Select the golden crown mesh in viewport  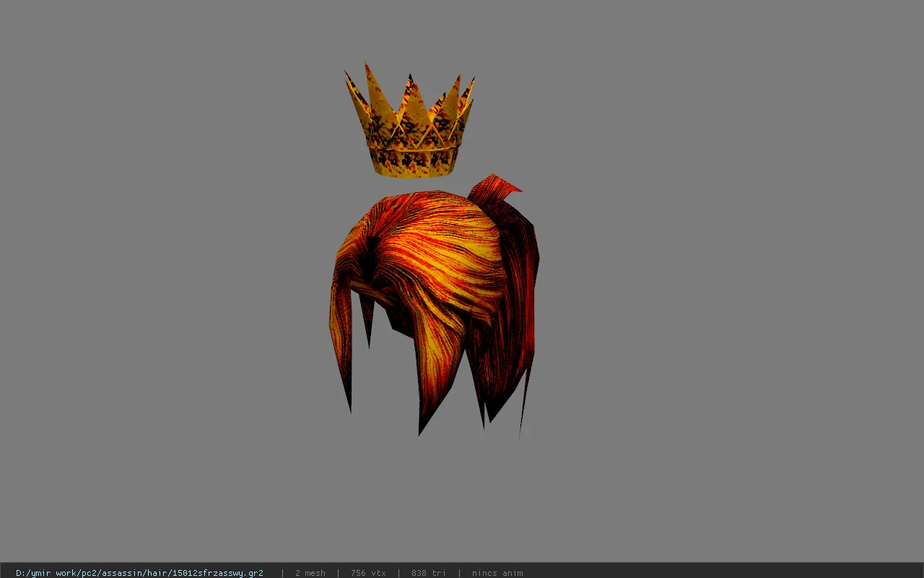(409, 121)
